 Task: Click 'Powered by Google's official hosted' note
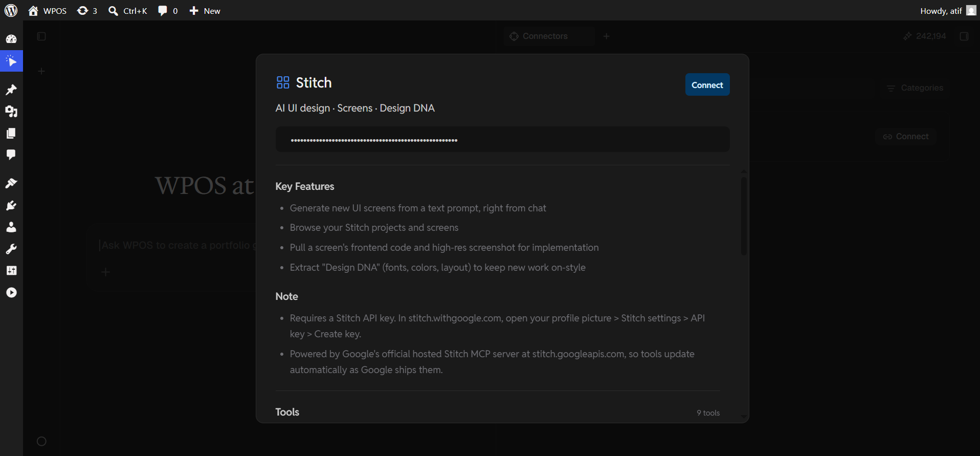[x=492, y=362]
